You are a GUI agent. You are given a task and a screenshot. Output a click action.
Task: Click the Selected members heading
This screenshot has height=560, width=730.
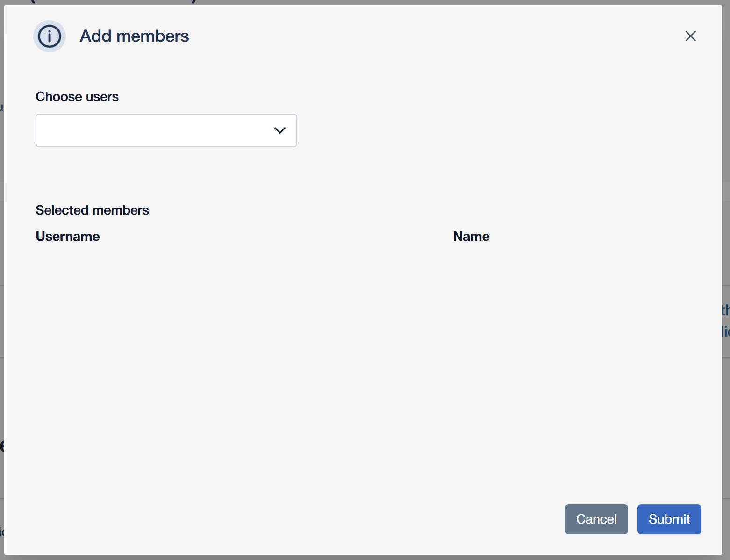click(92, 210)
